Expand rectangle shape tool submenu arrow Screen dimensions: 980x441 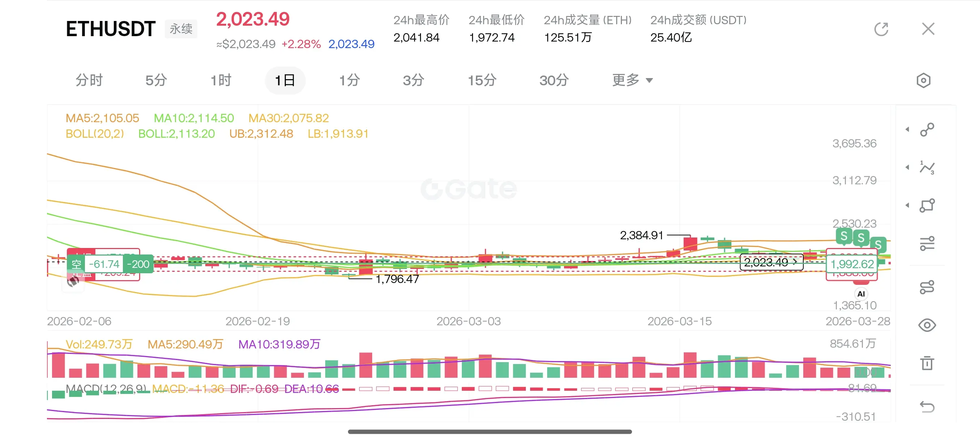click(907, 205)
